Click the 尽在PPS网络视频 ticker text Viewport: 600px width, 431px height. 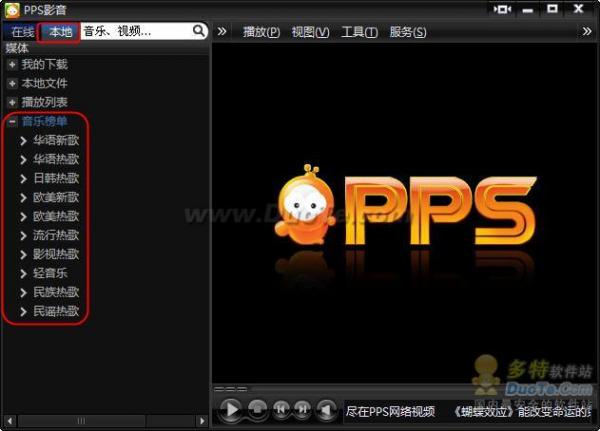pyautogui.click(x=390, y=412)
